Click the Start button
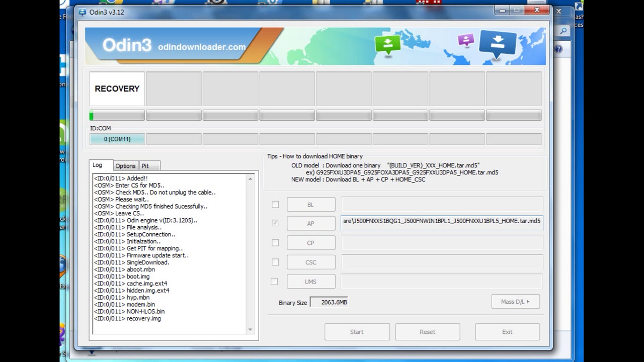Viewport: 644px width, 362px height. coord(357,332)
